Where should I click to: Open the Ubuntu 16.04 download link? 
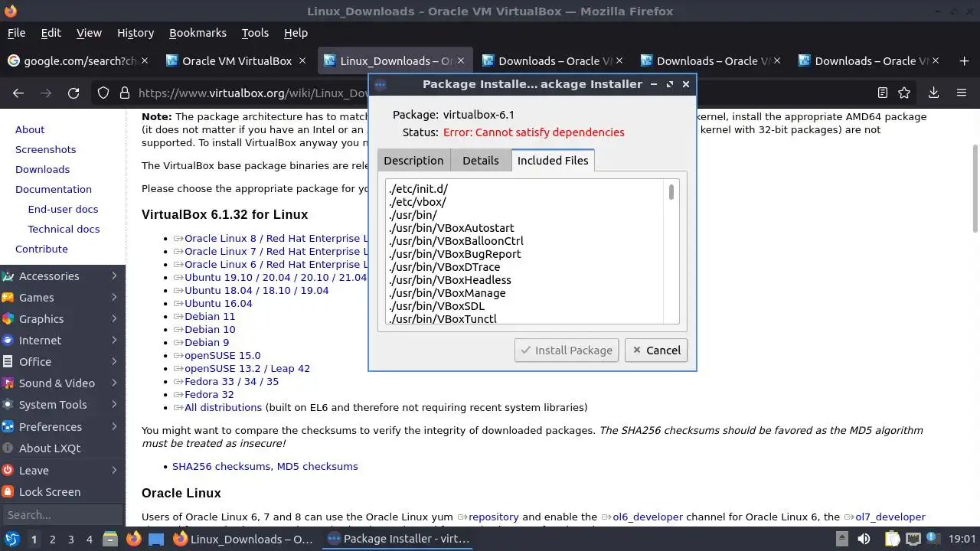point(218,303)
